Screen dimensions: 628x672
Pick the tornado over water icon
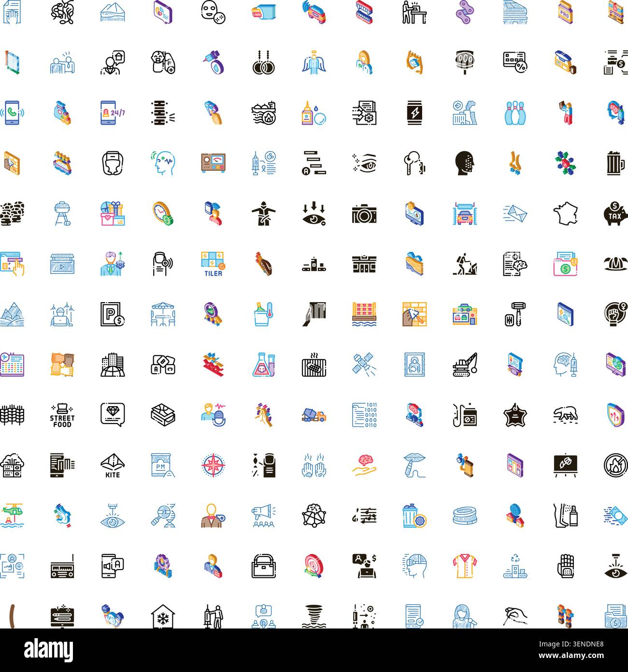click(314, 616)
